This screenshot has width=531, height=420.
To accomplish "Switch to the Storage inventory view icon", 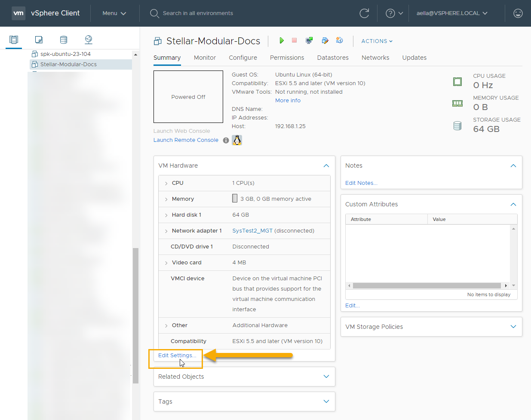I will [64, 40].
